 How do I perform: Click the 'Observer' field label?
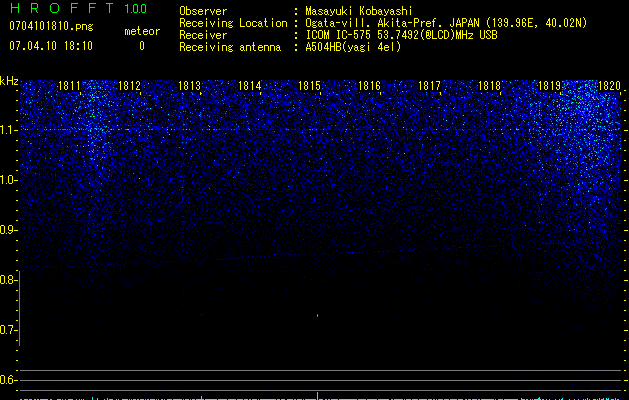[x=203, y=11]
